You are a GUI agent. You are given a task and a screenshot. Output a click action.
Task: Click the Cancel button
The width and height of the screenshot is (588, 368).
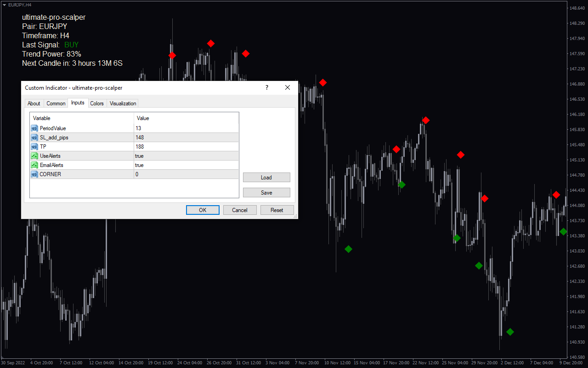point(240,210)
